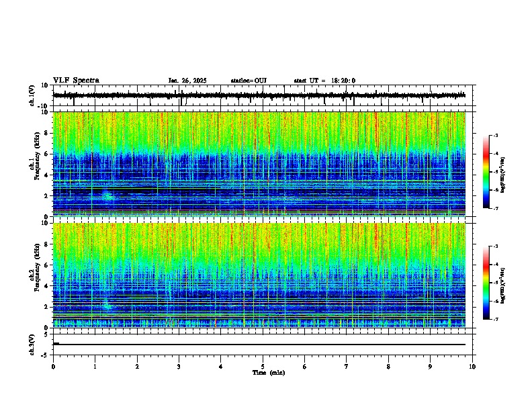The width and height of the screenshot is (532, 411).
Task: Click the "station=OUI" label
Action: point(249,81)
